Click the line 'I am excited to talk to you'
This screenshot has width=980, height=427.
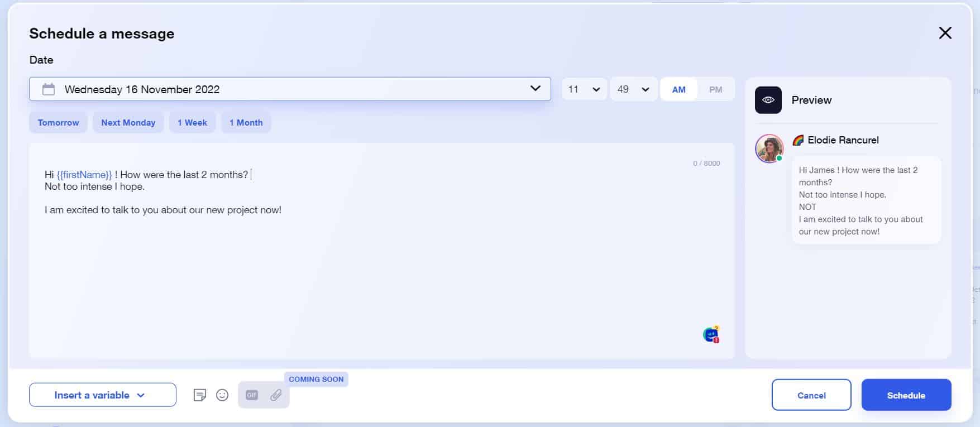(x=163, y=210)
